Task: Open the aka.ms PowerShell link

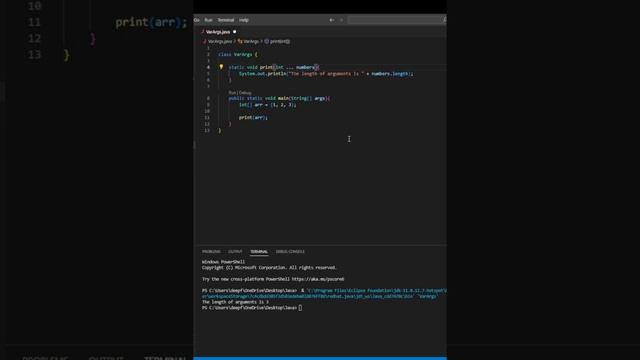Action: 318,279
